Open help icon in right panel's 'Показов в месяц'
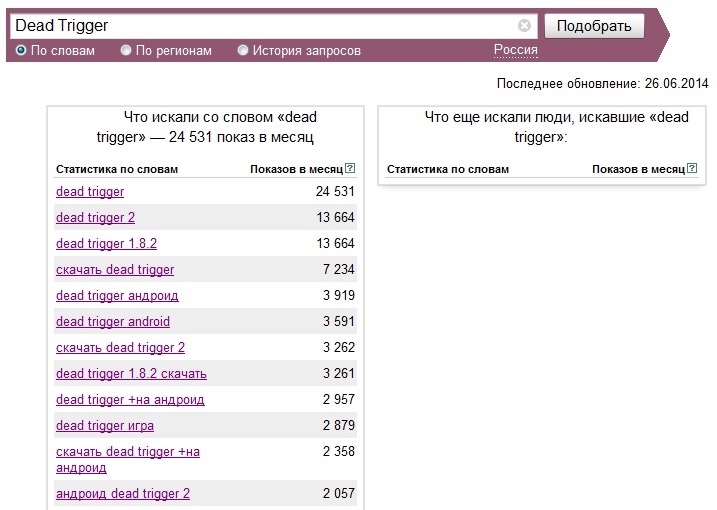 [692, 168]
